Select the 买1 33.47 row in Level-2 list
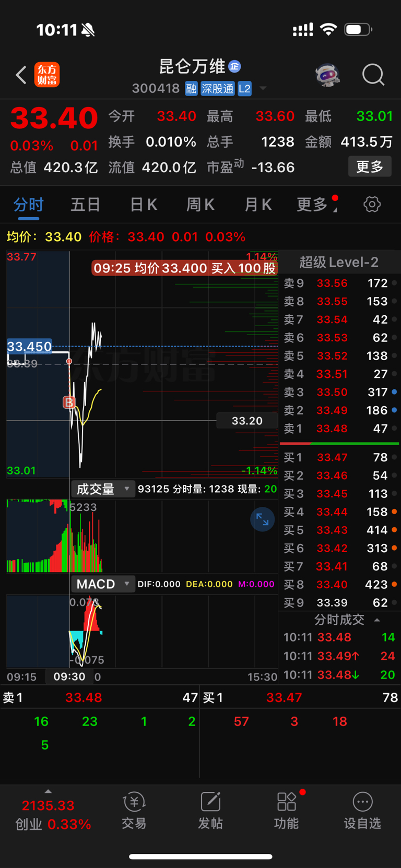This screenshot has height=868, width=401. 339,458
